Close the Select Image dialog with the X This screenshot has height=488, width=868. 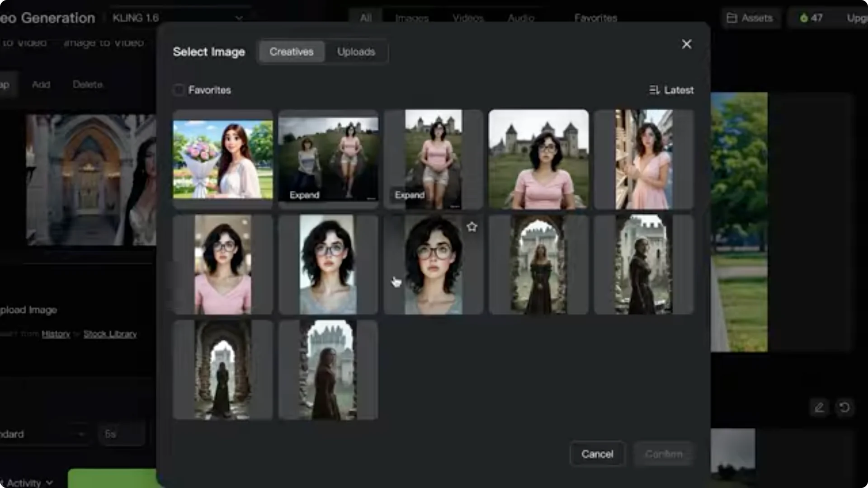(687, 44)
